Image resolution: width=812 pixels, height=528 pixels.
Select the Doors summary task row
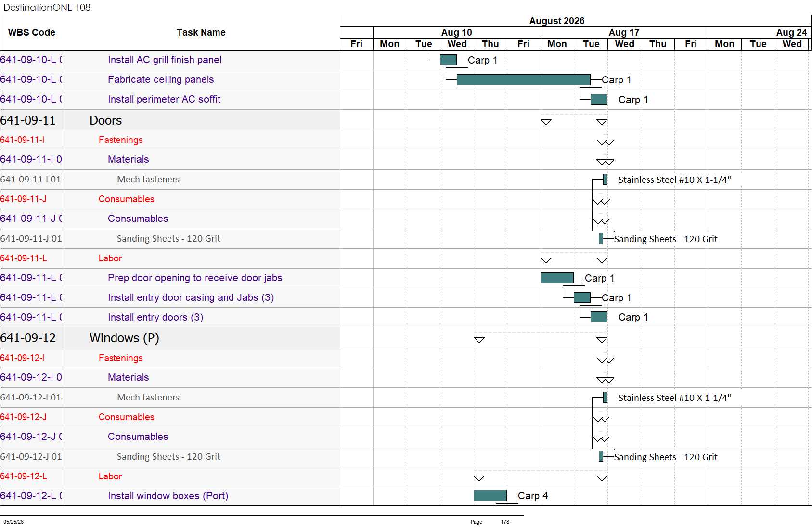[170, 120]
